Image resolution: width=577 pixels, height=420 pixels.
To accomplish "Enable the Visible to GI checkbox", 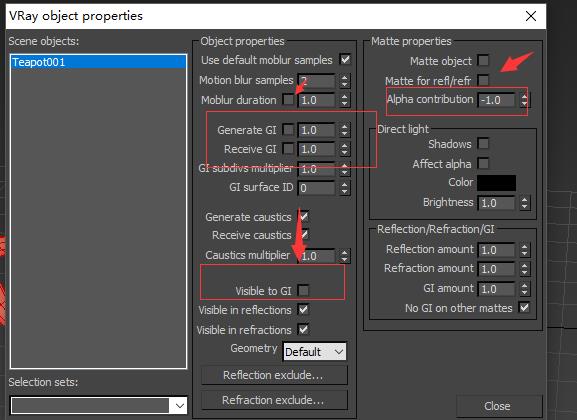I will tap(304, 290).
